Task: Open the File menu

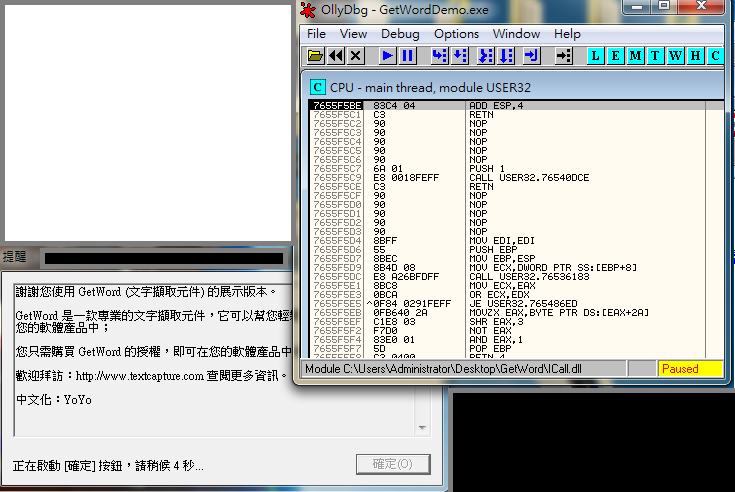Action: pos(316,34)
